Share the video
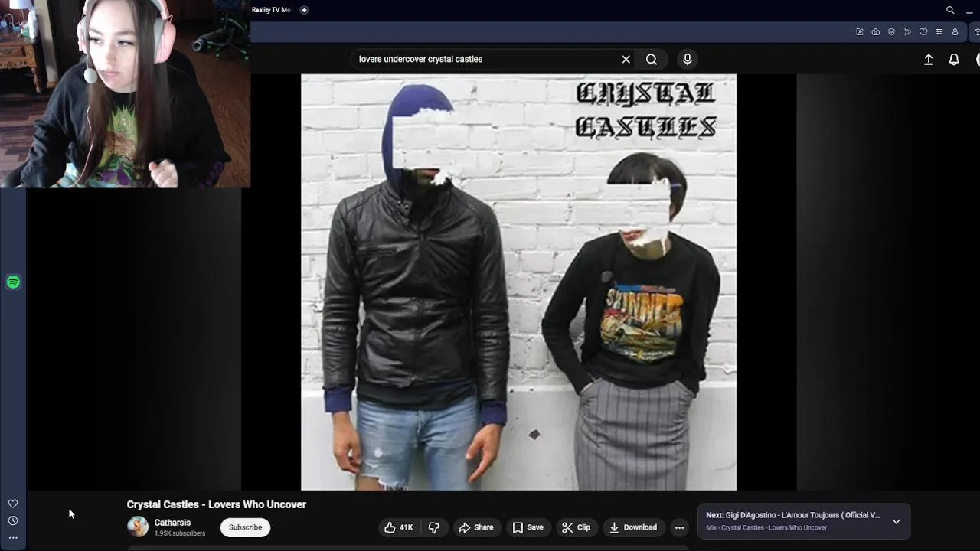 (x=475, y=527)
